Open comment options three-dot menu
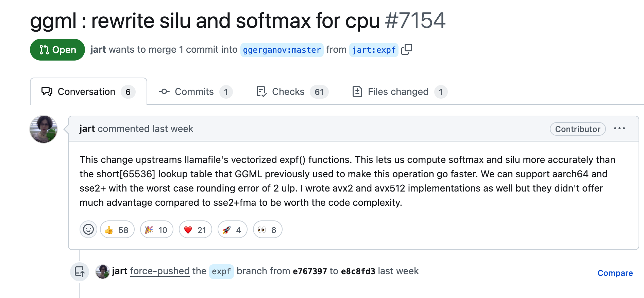This screenshot has width=644, height=298. pyautogui.click(x=620, y=129)
